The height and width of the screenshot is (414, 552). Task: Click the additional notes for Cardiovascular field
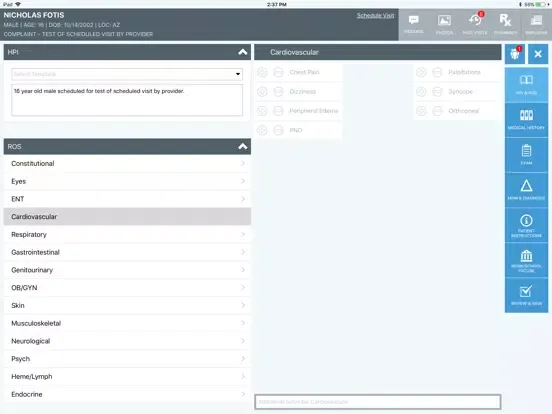click(x=378, y=402)
